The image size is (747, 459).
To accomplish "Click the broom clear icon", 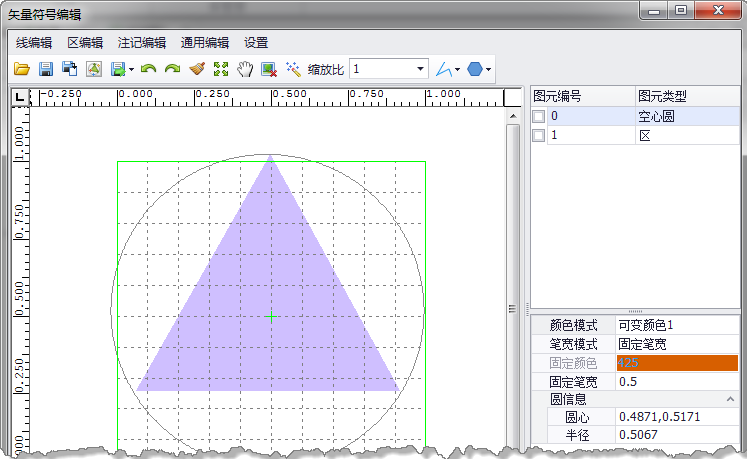I will (197, 69).
